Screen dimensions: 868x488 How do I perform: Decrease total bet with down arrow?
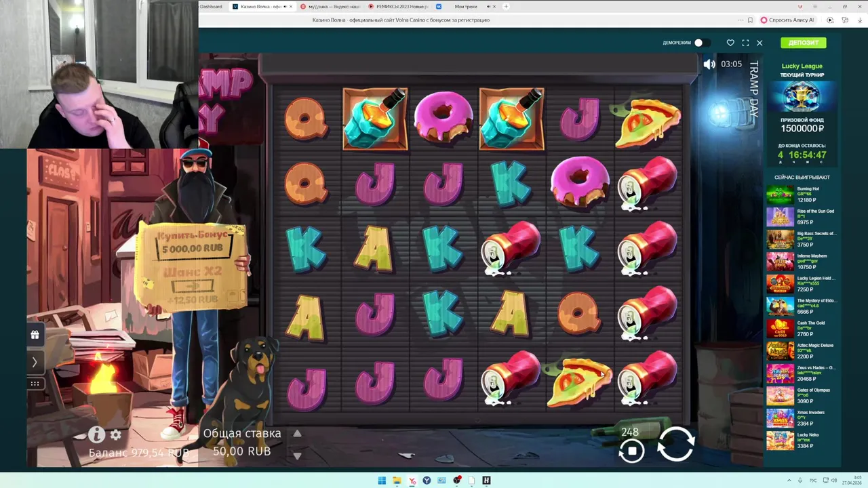click(296, 455)
